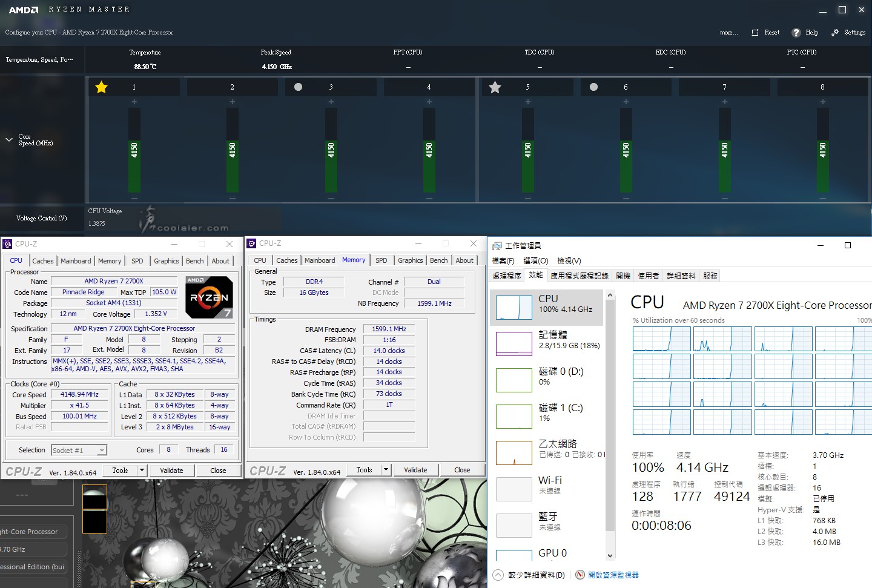
Task: Click the Core Speed 4148.94 MHz field
Action: [x=79, y=394]
